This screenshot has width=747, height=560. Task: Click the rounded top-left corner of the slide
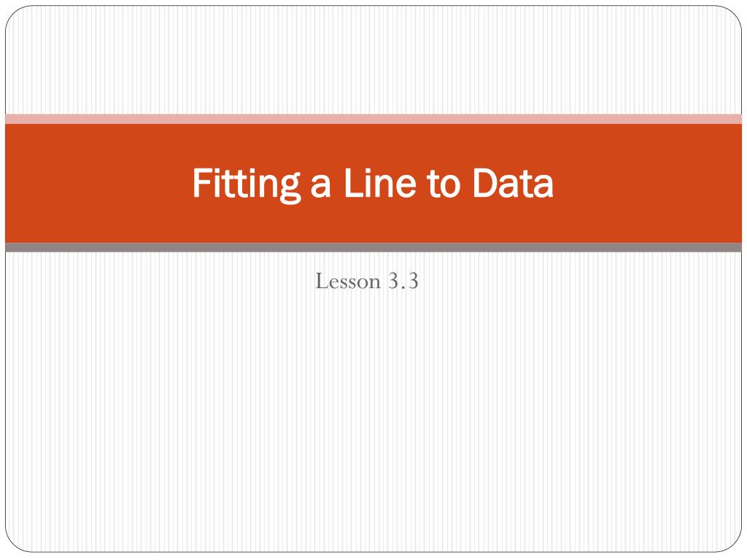(x=15, y=15)
